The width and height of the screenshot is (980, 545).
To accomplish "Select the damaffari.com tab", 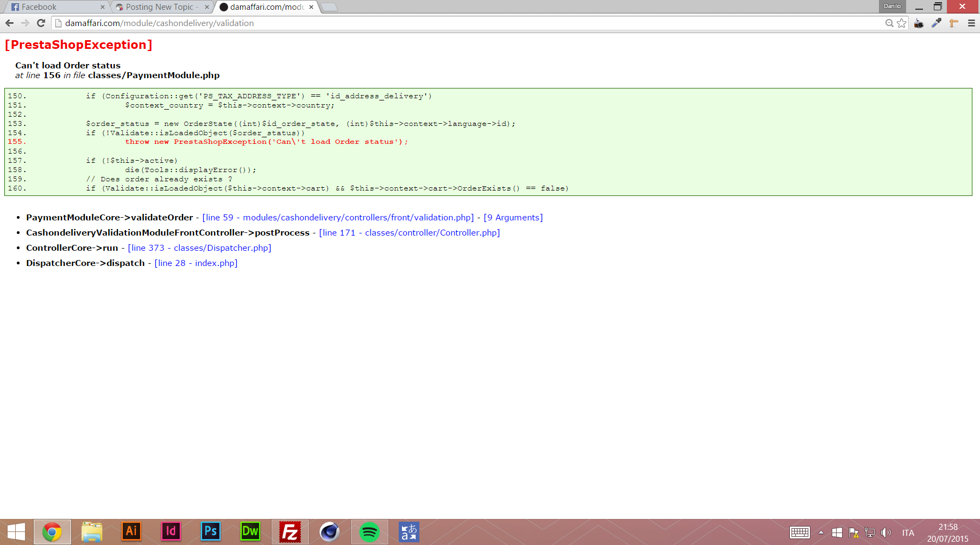I will coord(266,7).
